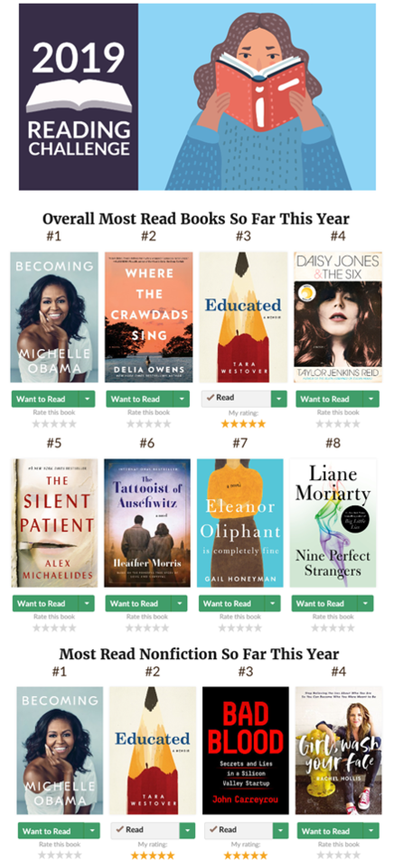403x868 pixels.
Task: Open shelf dropdown next to Bad Blood
Action: click(x=281, y=830)
